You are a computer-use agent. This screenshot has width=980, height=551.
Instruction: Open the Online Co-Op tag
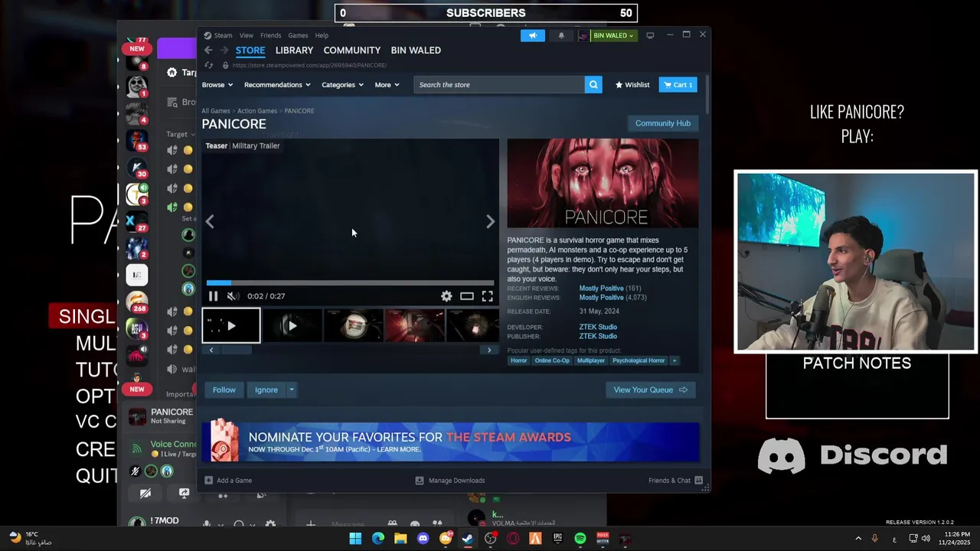pyautogui.click(x=552, y=360)
